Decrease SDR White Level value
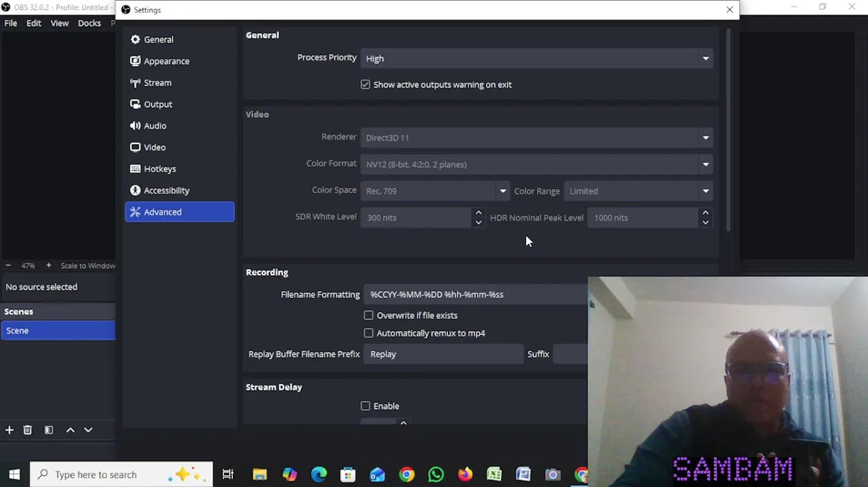This screenshot has width=868, height=487. [x=479, y=223]
